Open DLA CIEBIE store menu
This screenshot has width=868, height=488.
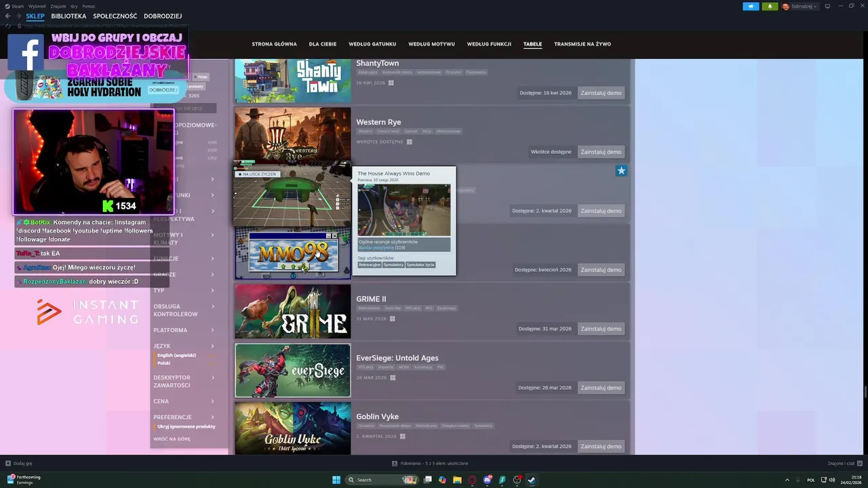323,44
